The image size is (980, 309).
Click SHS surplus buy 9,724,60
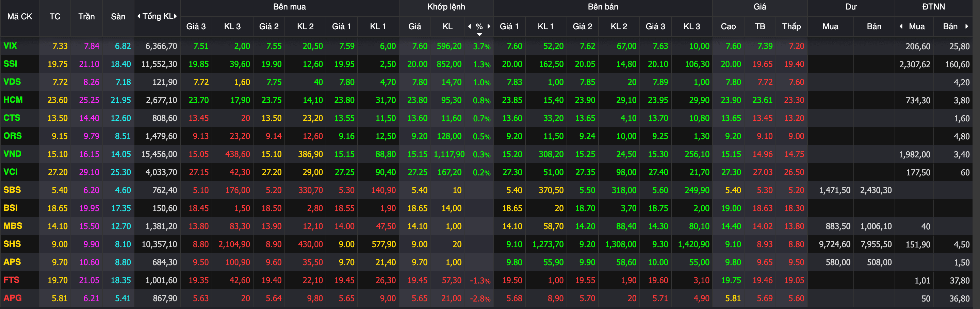834,244
